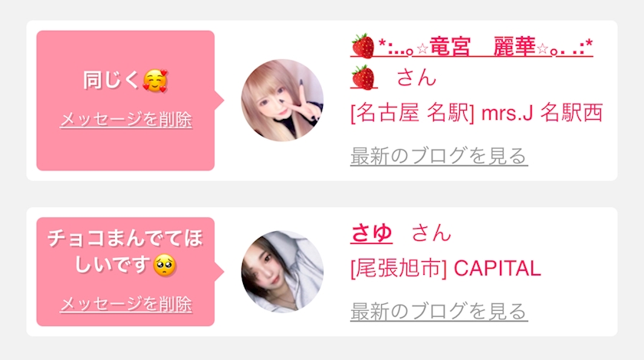Click the smiling hearts emoji in 同じく message

[155, 81]
